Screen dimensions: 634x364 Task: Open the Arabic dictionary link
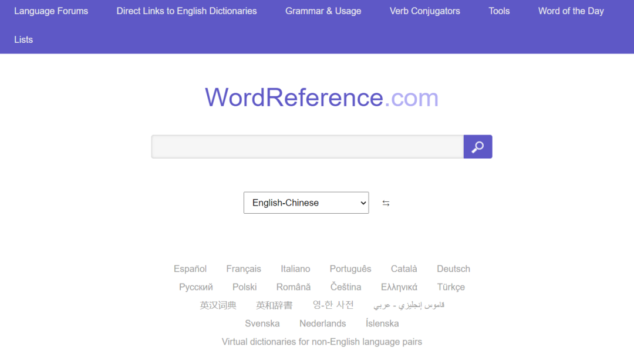tap(409, 305)
